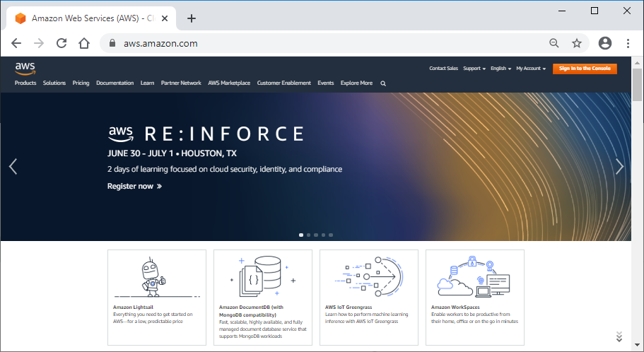Open the Learn menu item
This screenshot has height=352, width=644.
point(148,83)
